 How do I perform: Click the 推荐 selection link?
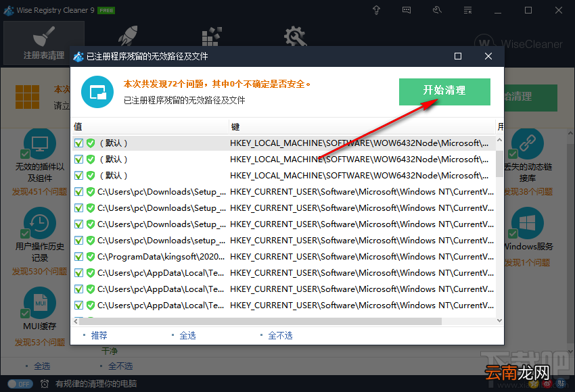tap(99, 335)
